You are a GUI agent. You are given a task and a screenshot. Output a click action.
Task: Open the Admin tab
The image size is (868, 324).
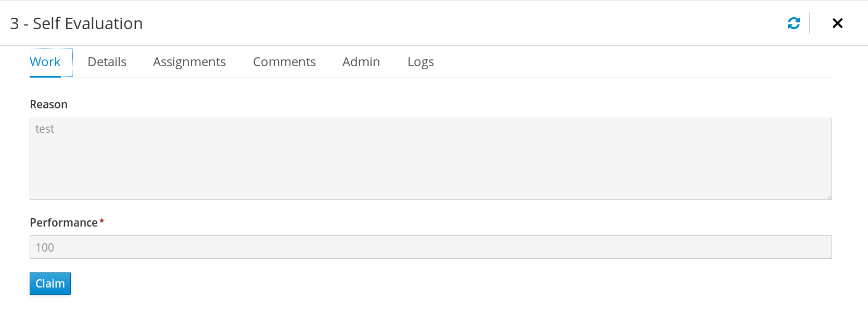[361, 61]
